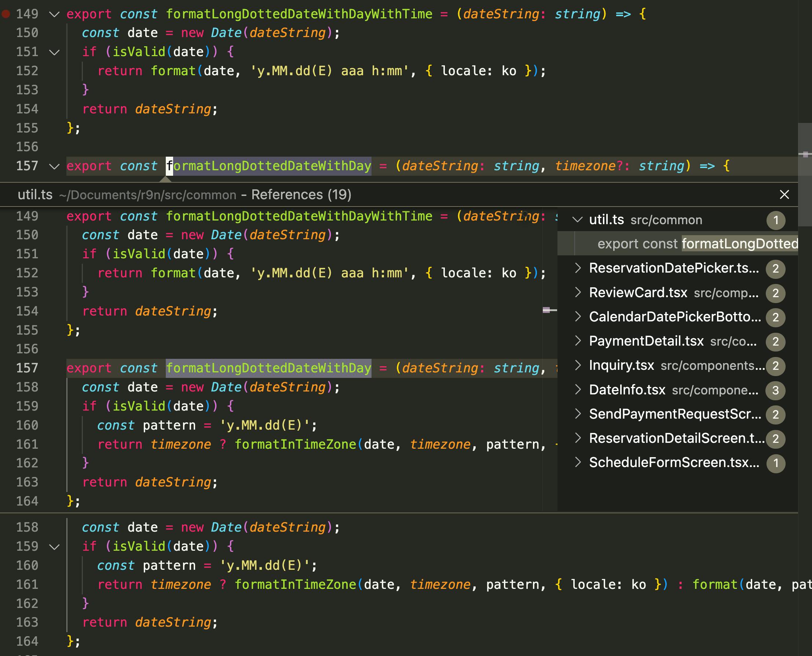Collapse the if block at line 151
The width and height of the screenshot is (812, 656).
click(54, 52)
